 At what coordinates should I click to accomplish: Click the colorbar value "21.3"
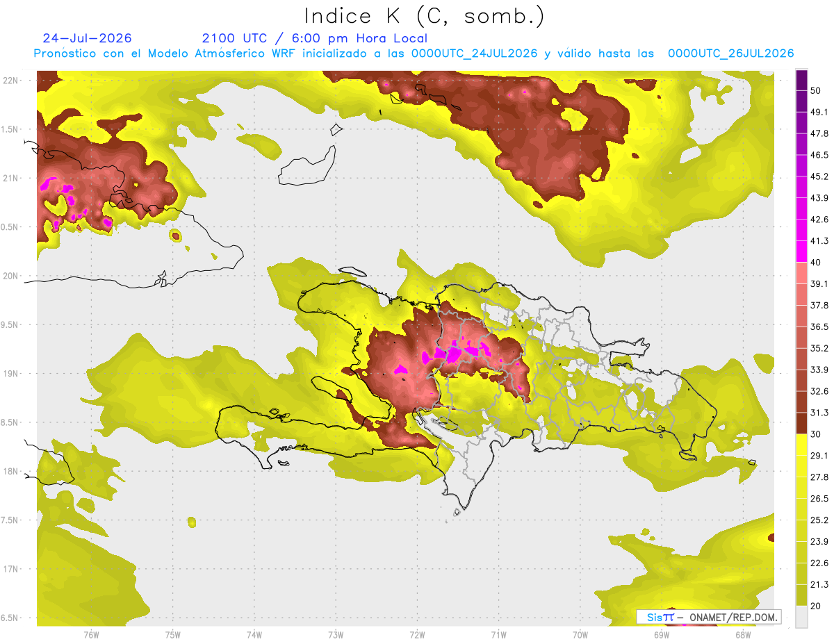(819, 585)
